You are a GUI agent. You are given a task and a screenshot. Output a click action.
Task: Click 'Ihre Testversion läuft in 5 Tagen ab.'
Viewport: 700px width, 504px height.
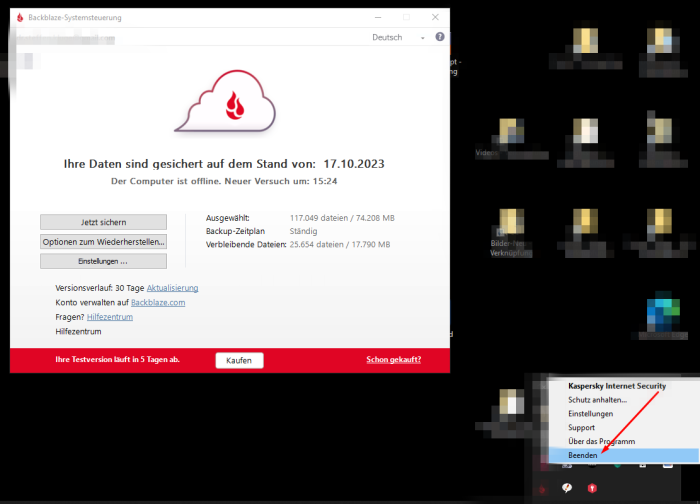(x=117, y=359)
